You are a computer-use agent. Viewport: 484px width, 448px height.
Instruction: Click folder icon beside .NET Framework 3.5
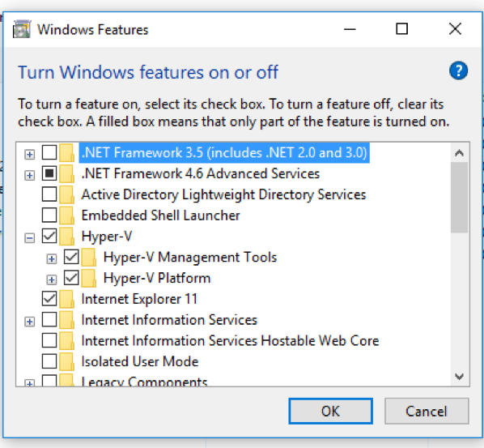tap(66, 152)
